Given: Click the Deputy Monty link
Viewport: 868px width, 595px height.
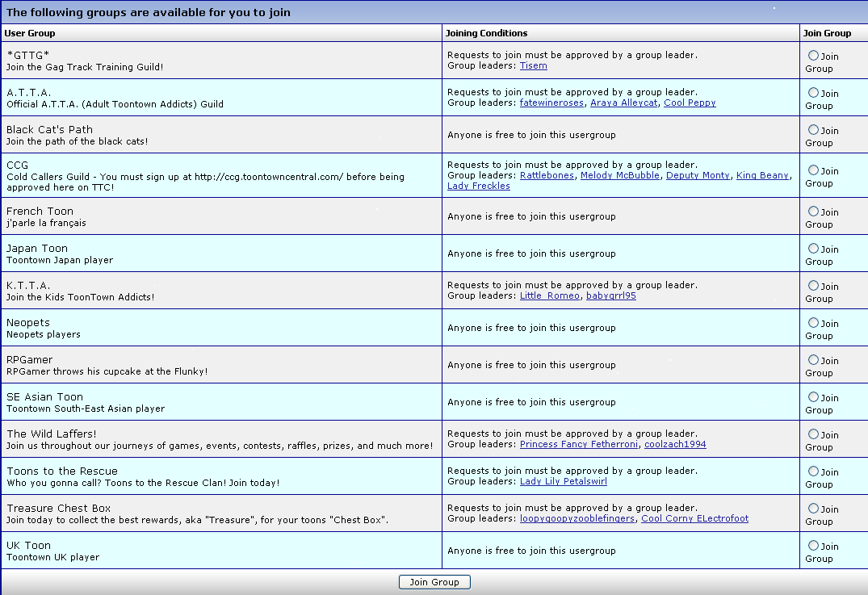Looking at the screenshot, I should (x=698, y=175).
